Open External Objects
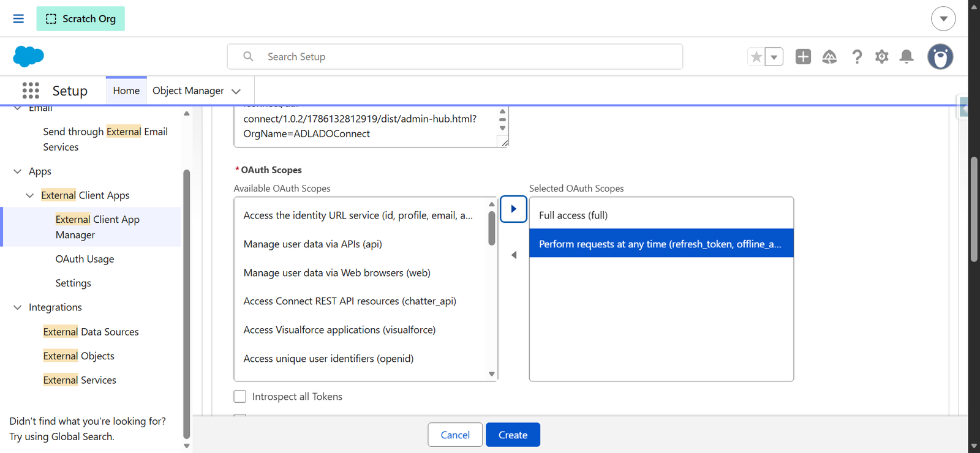Image resolution: width=980 pixels, height=453 pixels. [x=78, y=356]
